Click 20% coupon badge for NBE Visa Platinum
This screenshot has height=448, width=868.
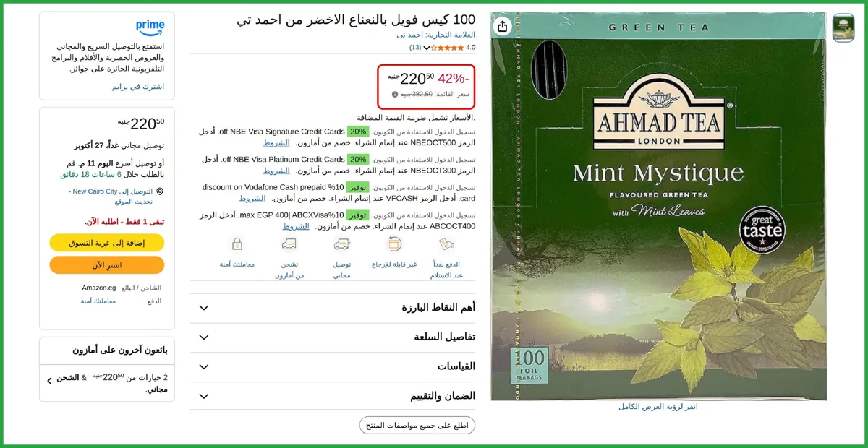357,159
